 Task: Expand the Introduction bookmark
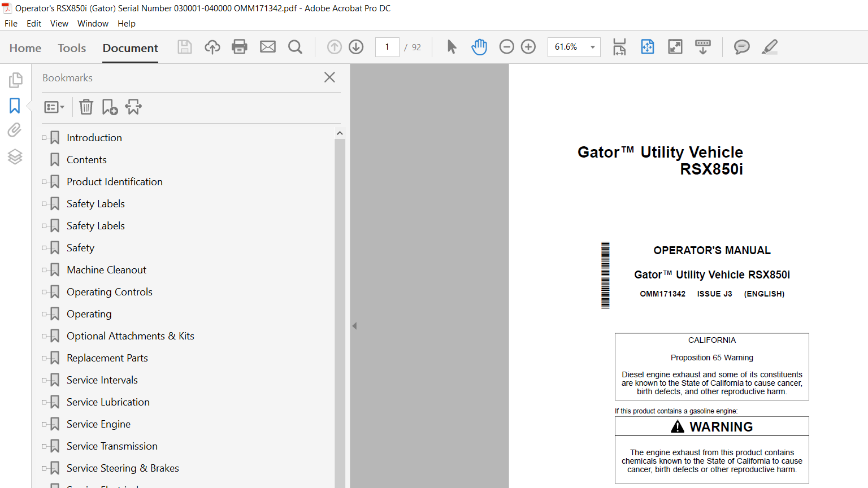coord(44,138)
